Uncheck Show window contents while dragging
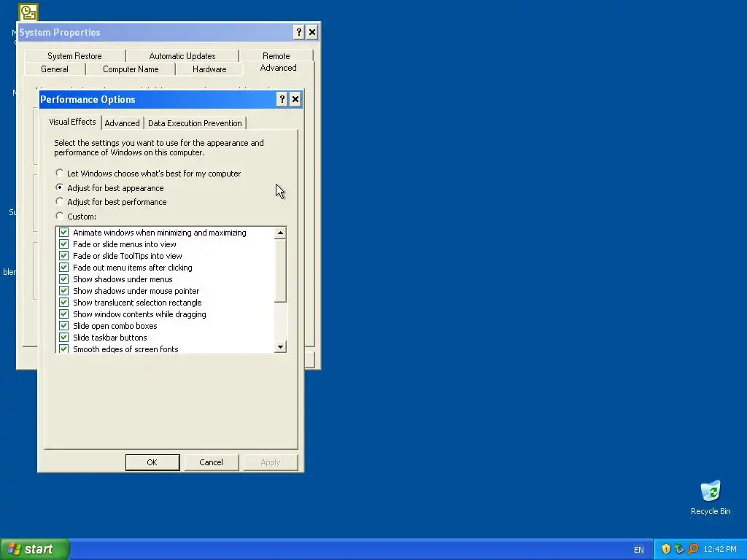The height and width of the screenshot is (560, 747). click(x=64, y=314)
